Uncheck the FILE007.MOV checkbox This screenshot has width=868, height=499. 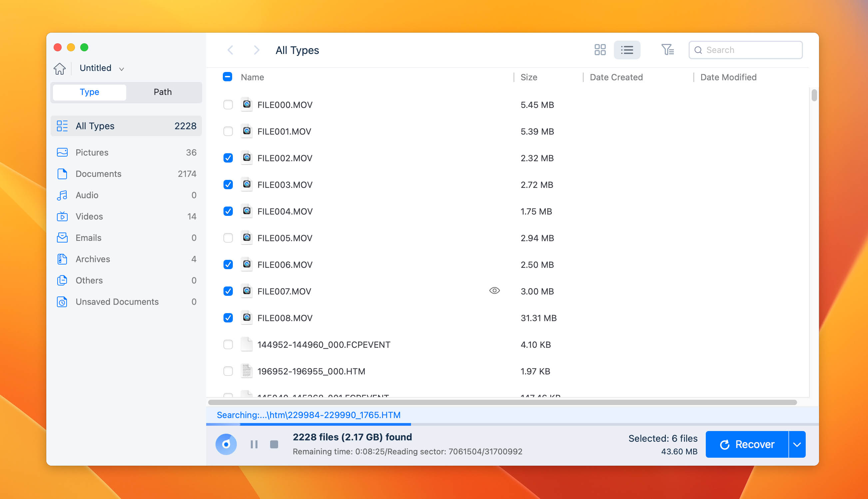[x=228, y=291]
